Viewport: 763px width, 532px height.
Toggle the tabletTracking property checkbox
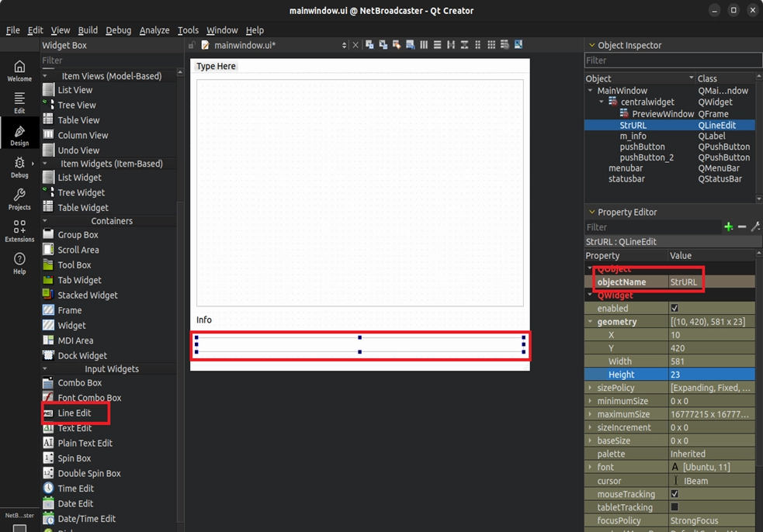[675, 506]
